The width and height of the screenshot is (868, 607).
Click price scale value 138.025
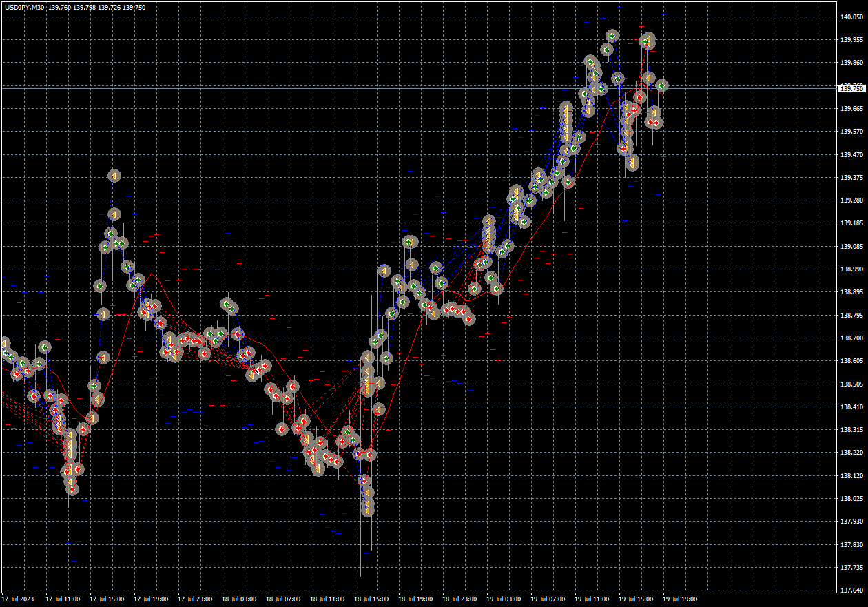click(x=851, y=498)
